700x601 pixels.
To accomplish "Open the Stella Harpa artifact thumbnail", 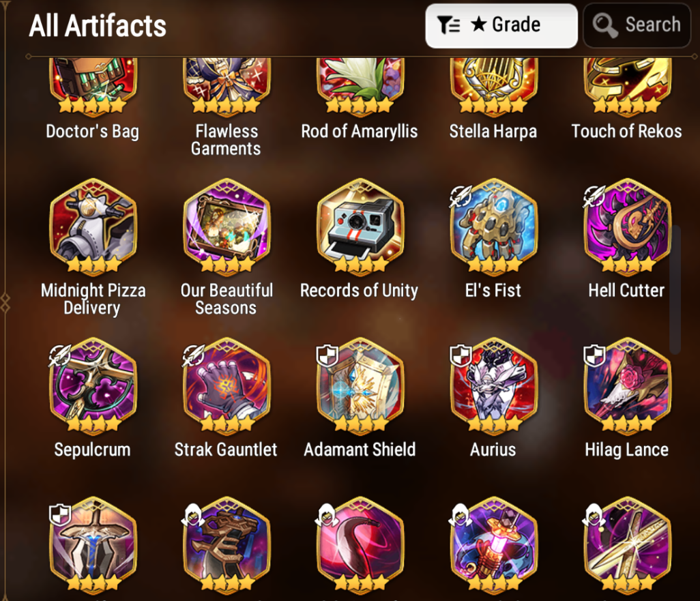I will click(x=493, y=84).
